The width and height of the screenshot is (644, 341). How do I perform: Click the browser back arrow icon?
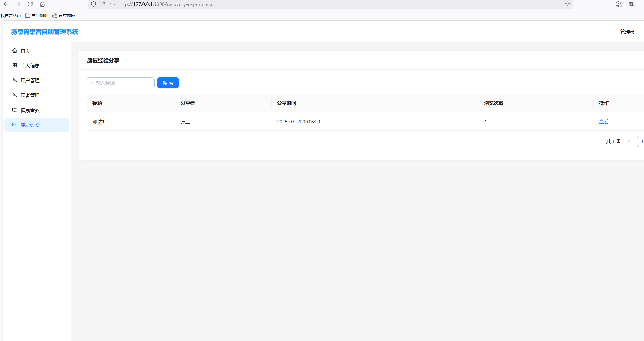pyautogui.click(x=6, y=4)
